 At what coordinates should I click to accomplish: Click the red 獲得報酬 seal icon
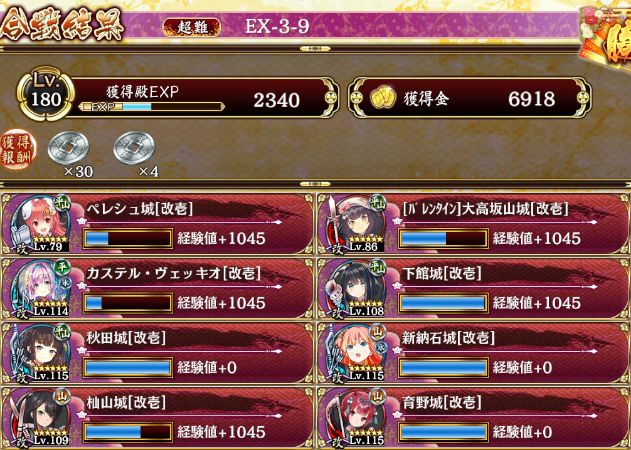(18, 149)
